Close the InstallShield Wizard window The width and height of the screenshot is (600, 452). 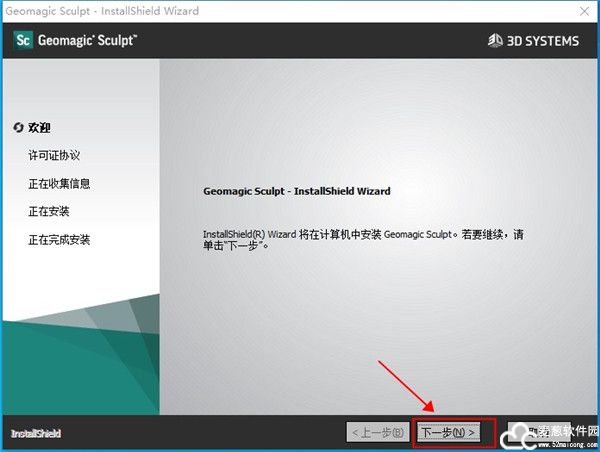584,11
